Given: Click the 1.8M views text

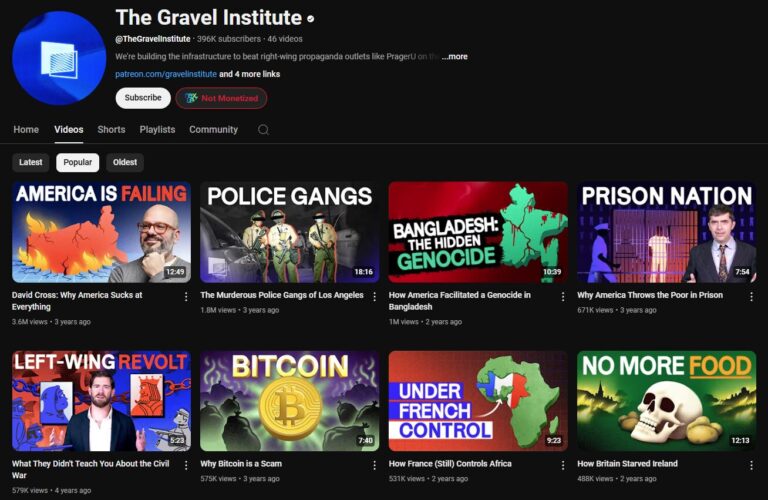Looking at the screenshot, I should (x=218, y=310).
